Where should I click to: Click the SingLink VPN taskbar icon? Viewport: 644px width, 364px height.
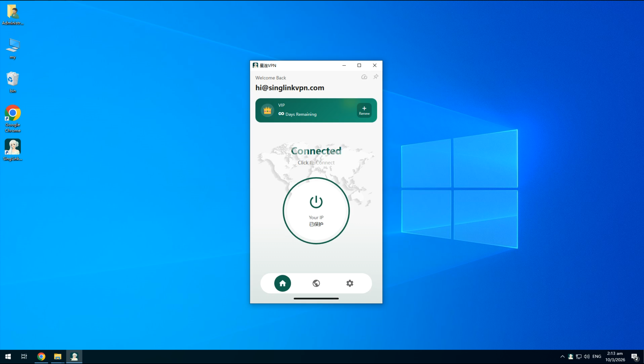74,356
